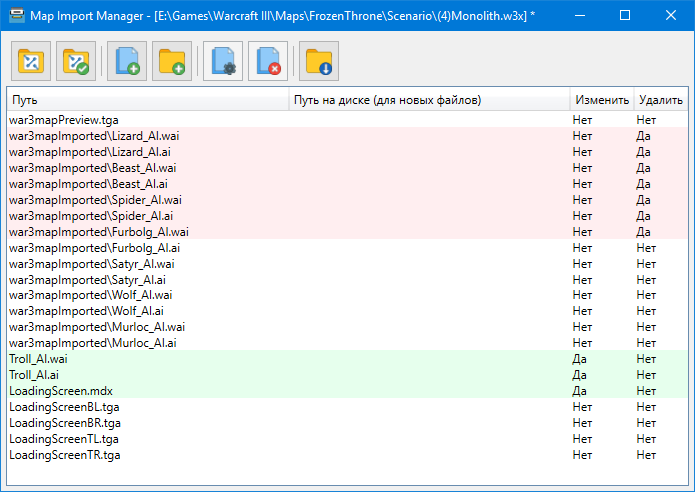The height and width of the screenshot is (492, 695).
Task: Click the disk path cell of LoadingScreen.mdx
Action: [x=429, y=390]
